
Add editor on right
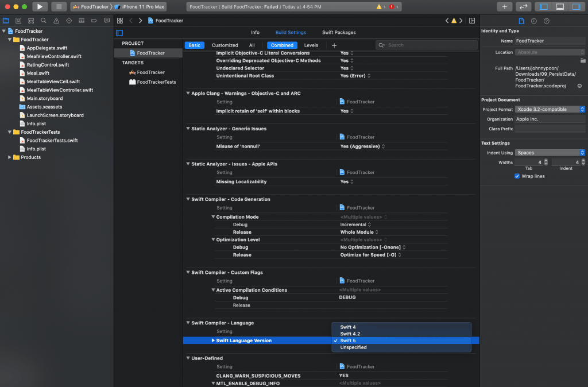click(x=472, y=21)
